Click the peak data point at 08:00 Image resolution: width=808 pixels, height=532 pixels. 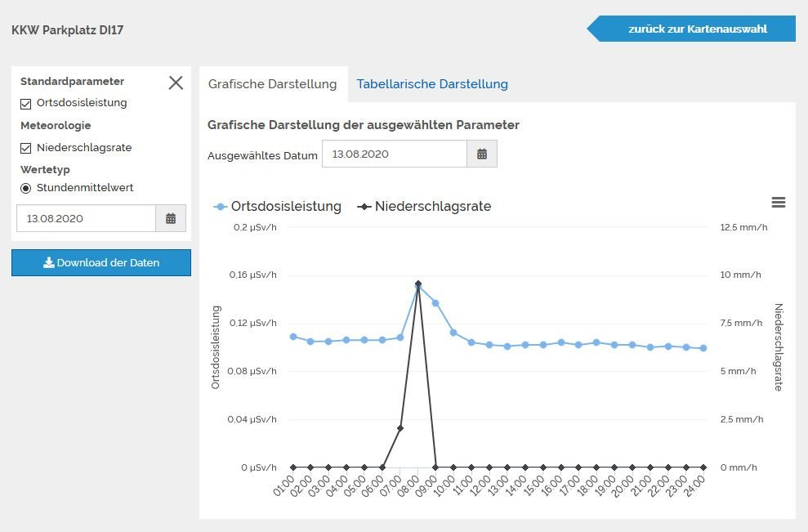point(418,284)
